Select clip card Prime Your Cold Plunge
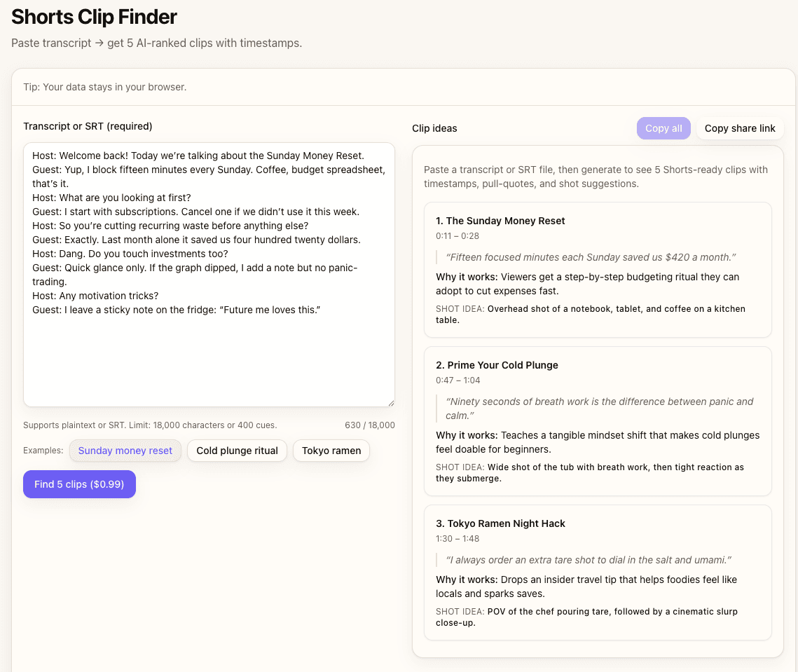The image size is (798, 672). click(x=598, y=420)
